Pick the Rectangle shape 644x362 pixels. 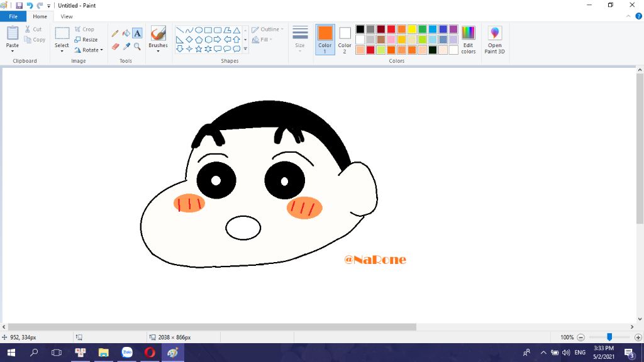tap(208, 30)
